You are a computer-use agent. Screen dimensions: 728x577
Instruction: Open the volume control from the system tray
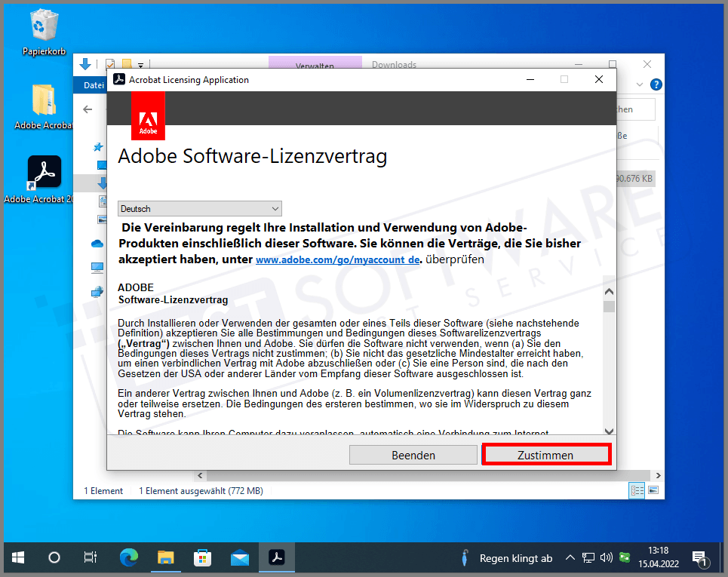click(607, 557)
